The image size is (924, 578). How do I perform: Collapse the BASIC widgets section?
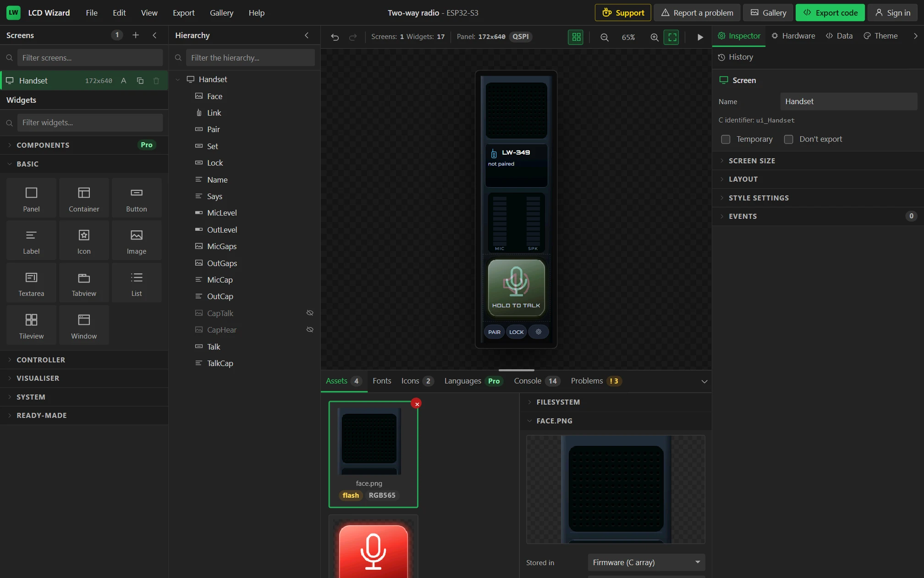[x=84, y=164]
